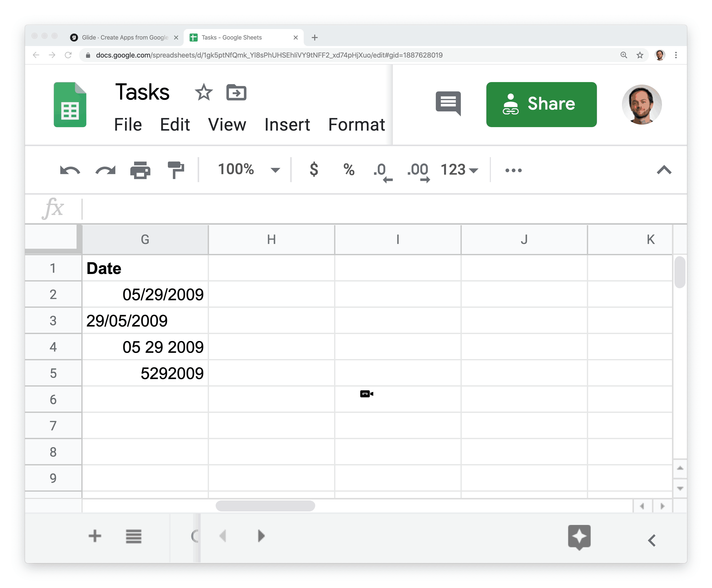Viewport: 712px width, 588px height.
Task: Open the comment history icon
Action: (x=448, y=103)
